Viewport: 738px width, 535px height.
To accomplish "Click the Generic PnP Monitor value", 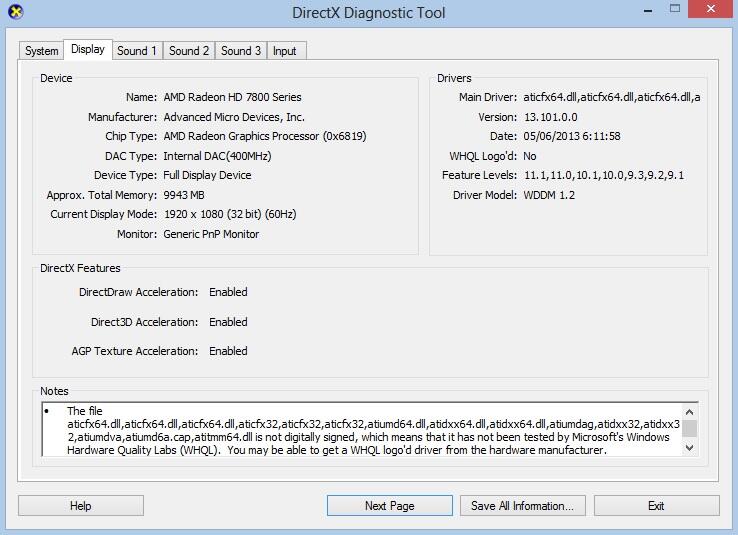I will pos(211,234).
